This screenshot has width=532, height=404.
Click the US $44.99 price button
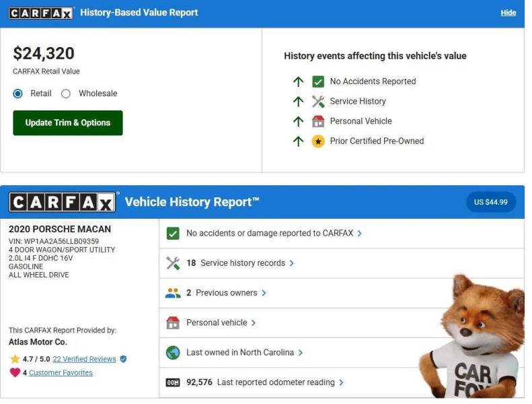490,202
